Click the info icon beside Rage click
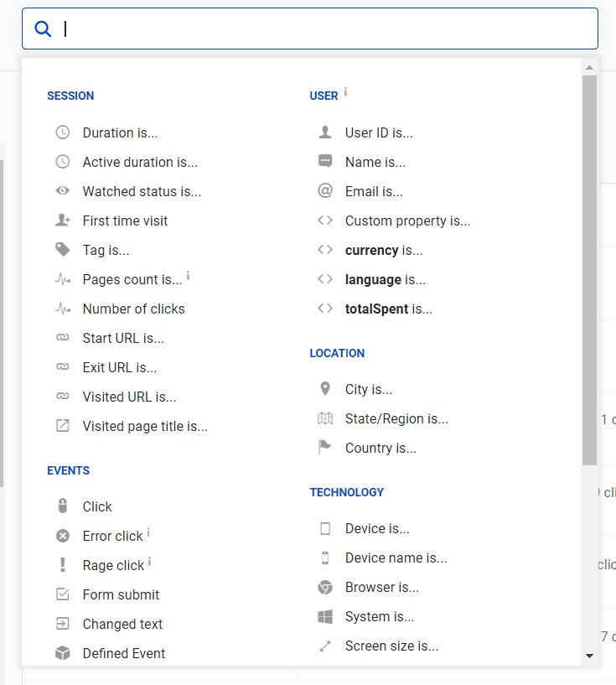616x685 pixels. pyautogui.click(x=149, y=562)
